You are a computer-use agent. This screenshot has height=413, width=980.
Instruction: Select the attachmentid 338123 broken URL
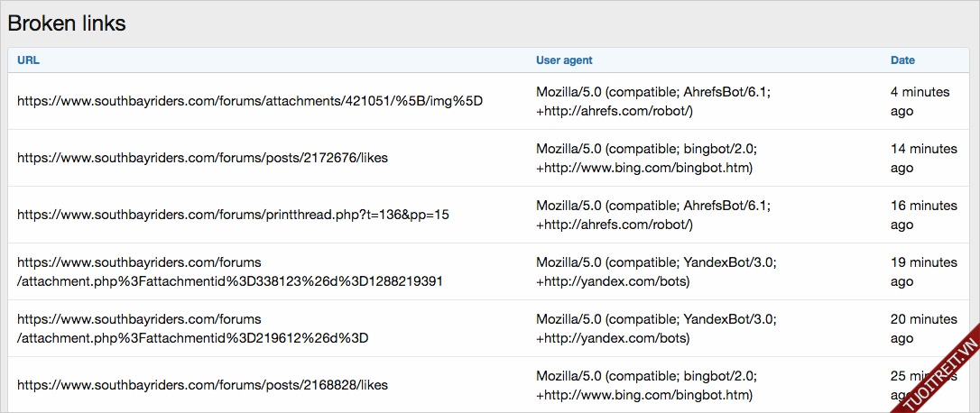(229, 272)
